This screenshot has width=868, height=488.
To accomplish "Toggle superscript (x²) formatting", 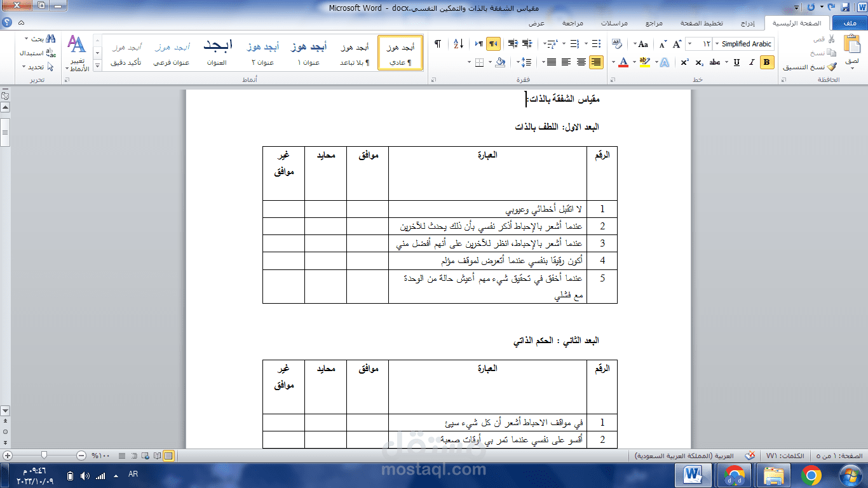I will click(684, 62).
